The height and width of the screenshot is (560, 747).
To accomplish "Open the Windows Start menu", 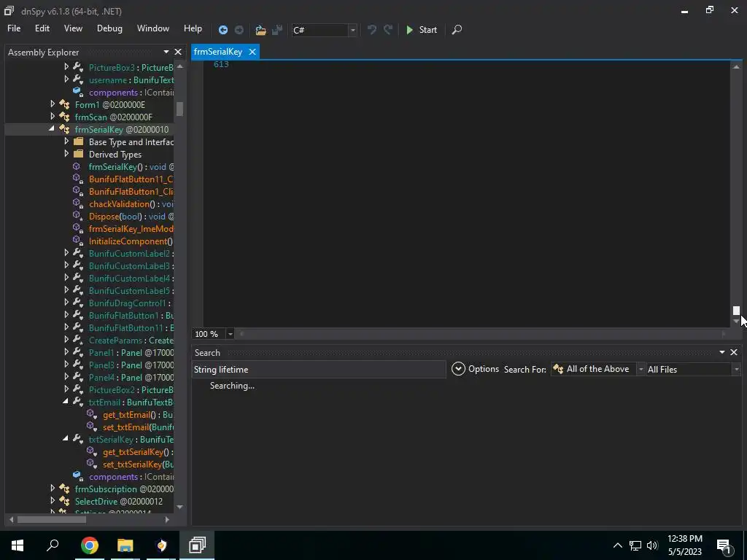I will 18,545.
